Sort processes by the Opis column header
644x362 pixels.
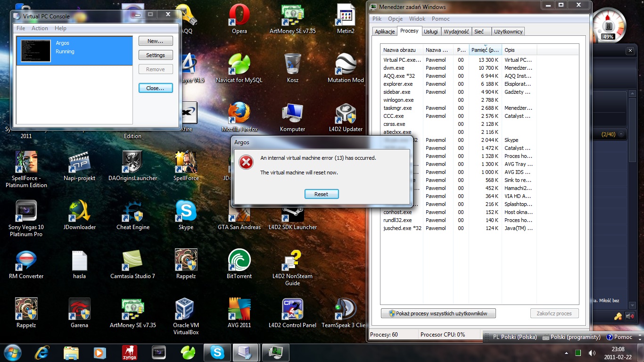[x=519, y=50]
